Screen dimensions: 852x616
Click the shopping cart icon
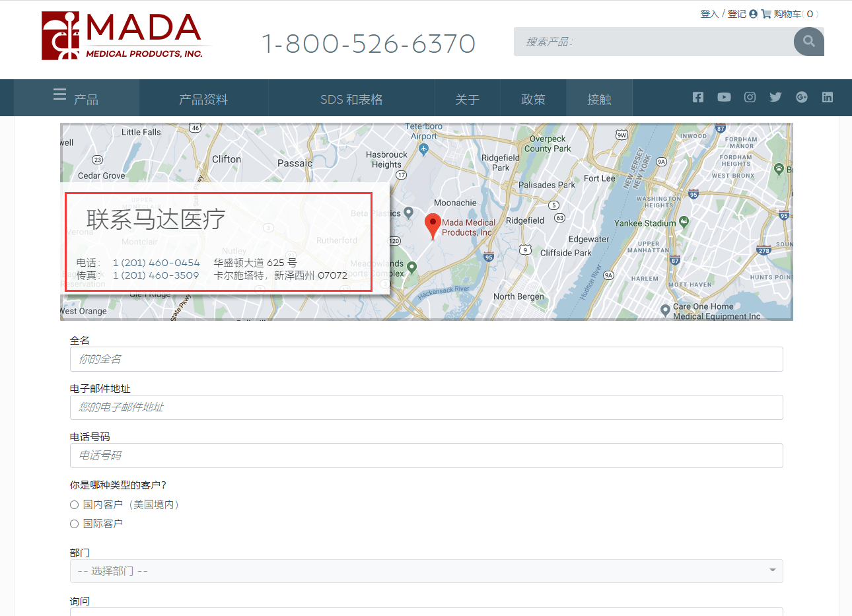(x=766, y=14)
